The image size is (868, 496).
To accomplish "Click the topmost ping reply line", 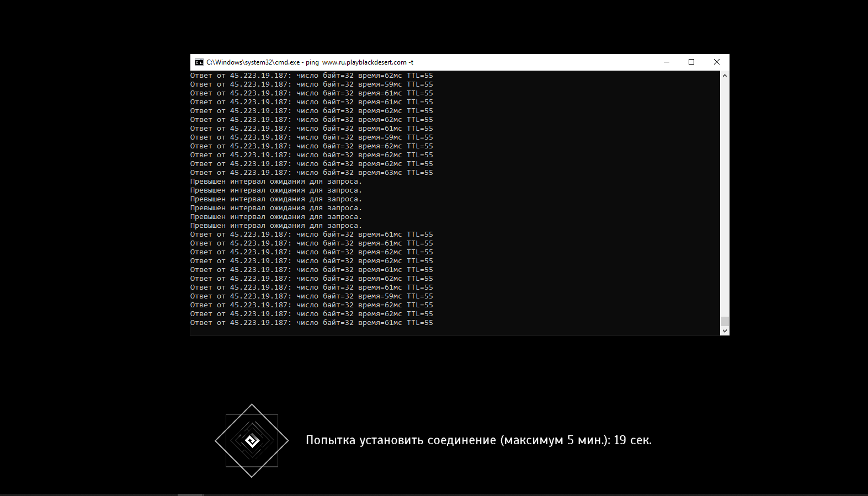I will [311, 76].
